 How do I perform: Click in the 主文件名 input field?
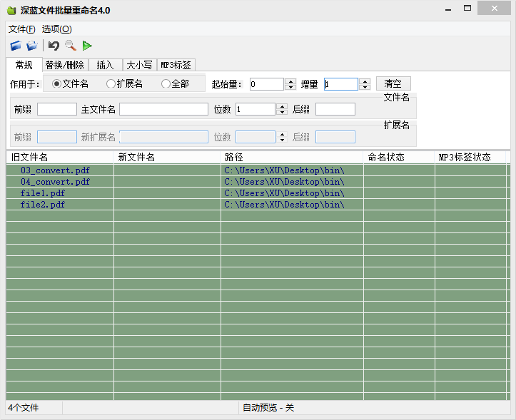point(163,109)
